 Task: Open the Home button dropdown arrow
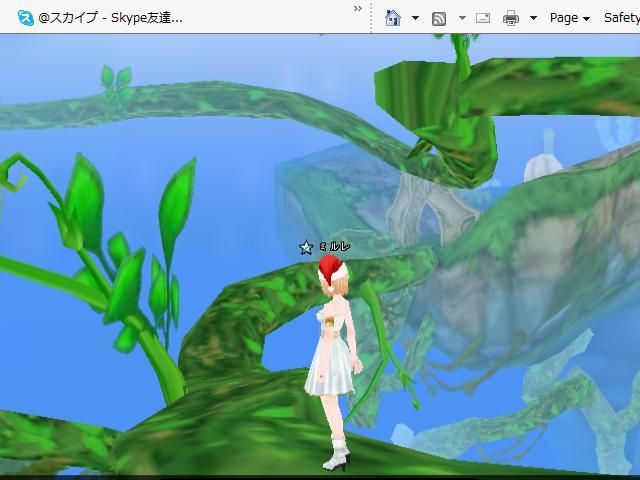coord(415,18)
